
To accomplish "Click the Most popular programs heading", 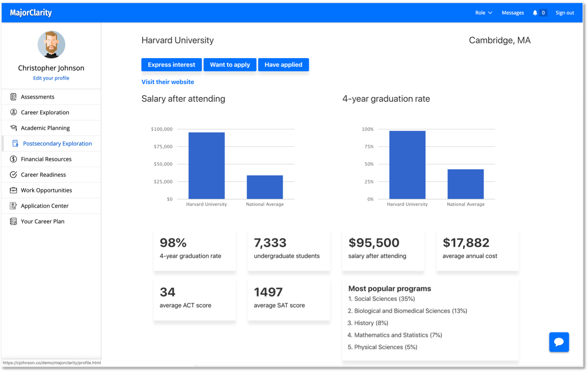I will coord(390,289).
